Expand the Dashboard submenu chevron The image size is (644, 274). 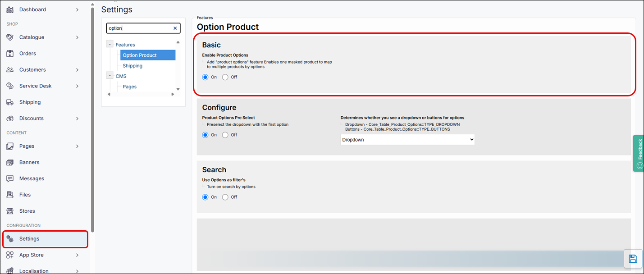tap(77, 9)
